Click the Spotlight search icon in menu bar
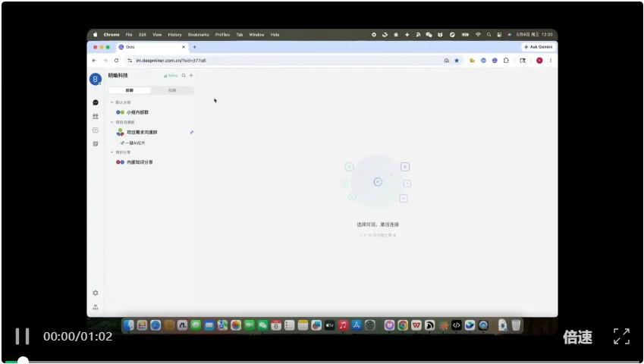 tap(488, 35)
